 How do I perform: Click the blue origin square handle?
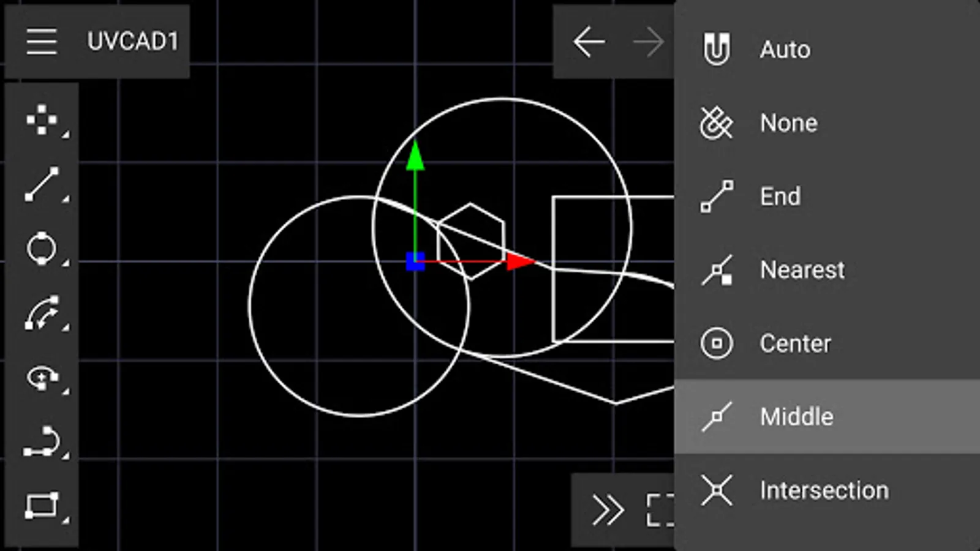415,262
